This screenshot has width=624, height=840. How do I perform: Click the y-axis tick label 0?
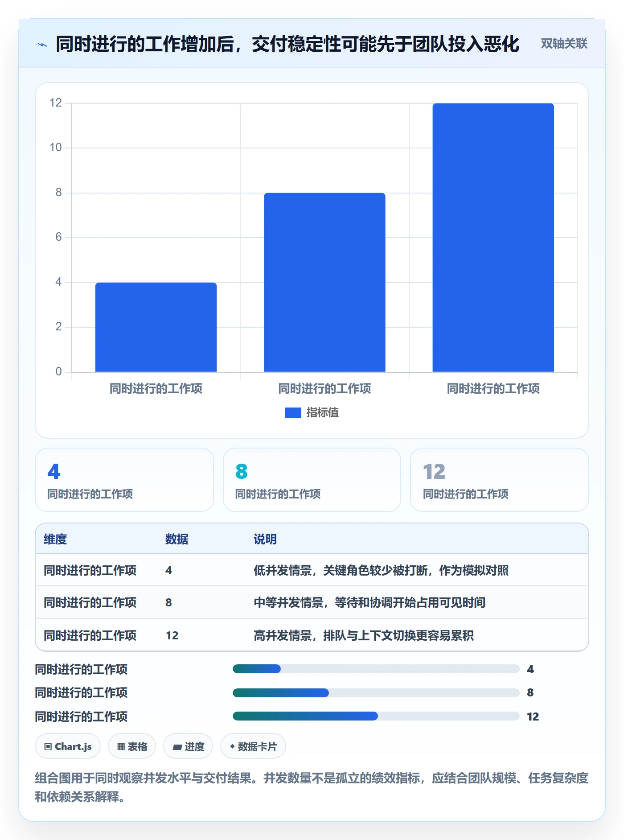[x=58, y=372]
